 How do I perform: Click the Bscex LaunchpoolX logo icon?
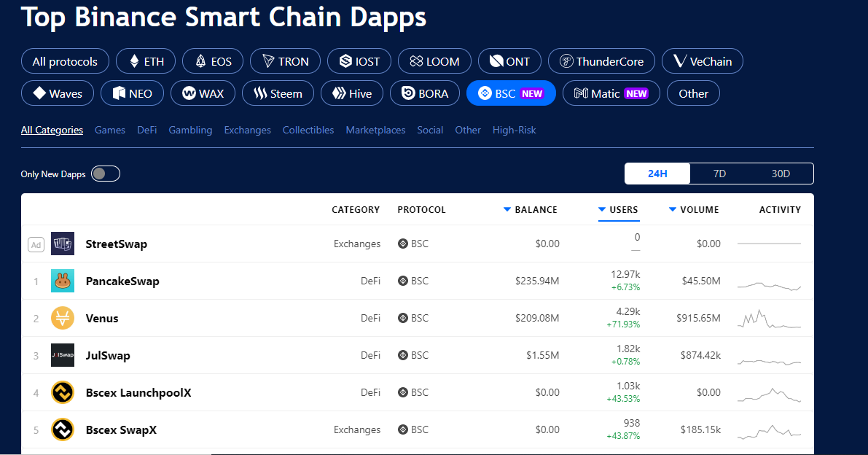pos(63,392)
